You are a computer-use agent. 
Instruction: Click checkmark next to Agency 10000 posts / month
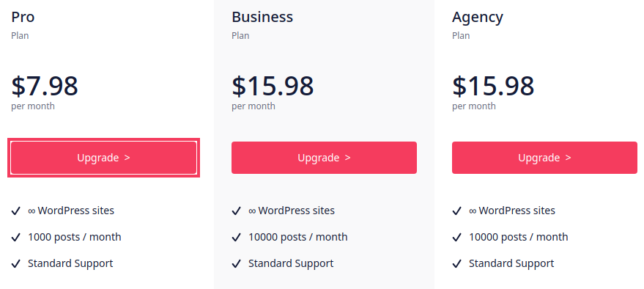click(456, 238)
